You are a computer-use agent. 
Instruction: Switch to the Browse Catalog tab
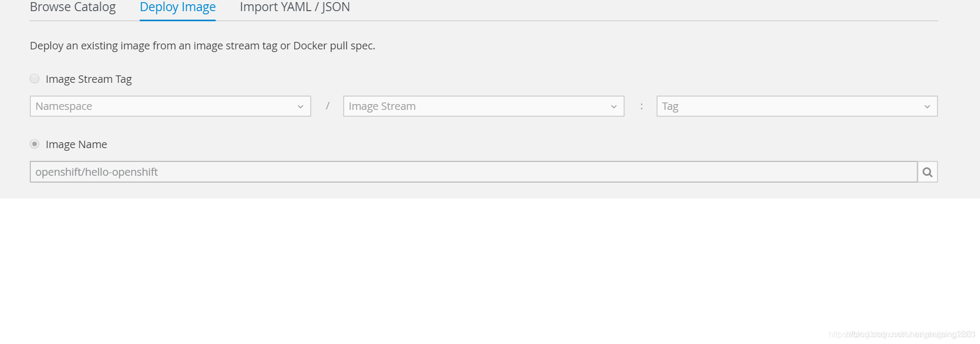(x=73, y=7)
